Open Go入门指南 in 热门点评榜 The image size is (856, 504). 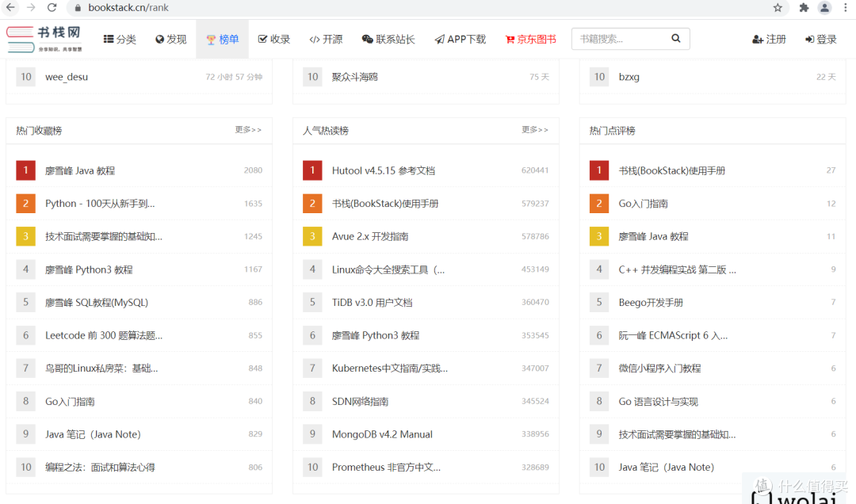(x=643, y=204)
